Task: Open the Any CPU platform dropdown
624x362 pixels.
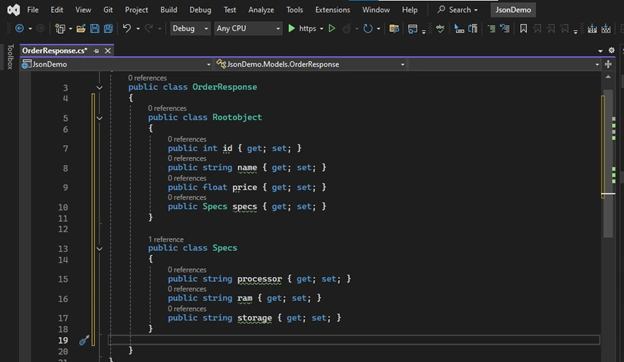Action: (x=248, y=28)
